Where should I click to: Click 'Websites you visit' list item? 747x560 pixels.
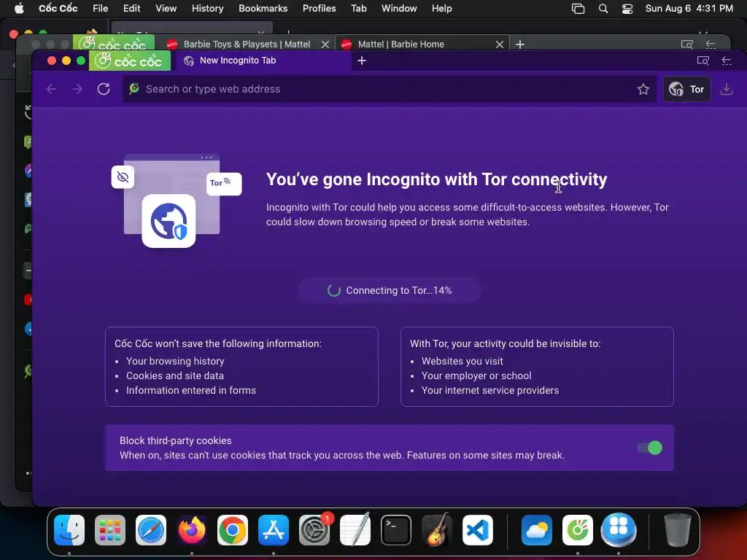pyautogui.click(x=462, y=361)
